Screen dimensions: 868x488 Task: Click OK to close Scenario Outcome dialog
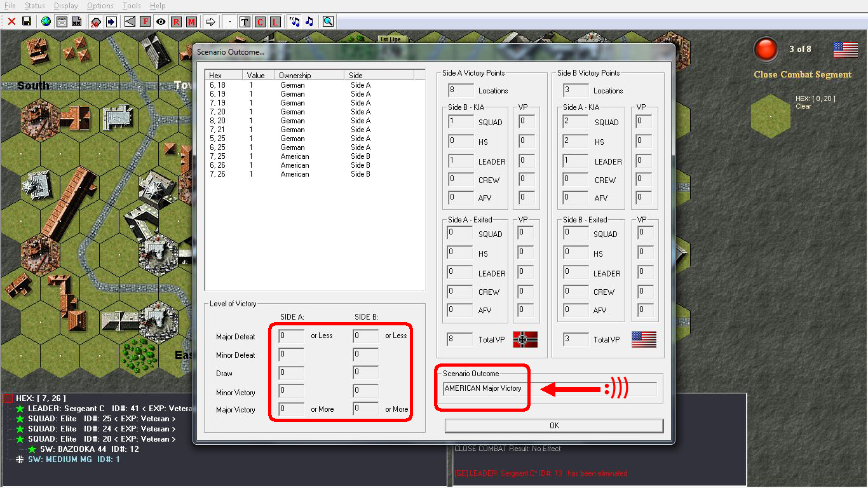tap(554, 426)
